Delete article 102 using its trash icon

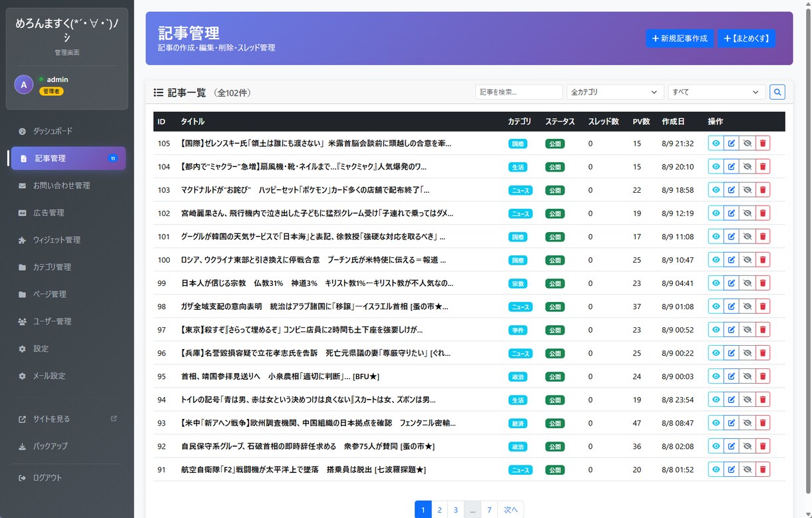pos(763,213)
